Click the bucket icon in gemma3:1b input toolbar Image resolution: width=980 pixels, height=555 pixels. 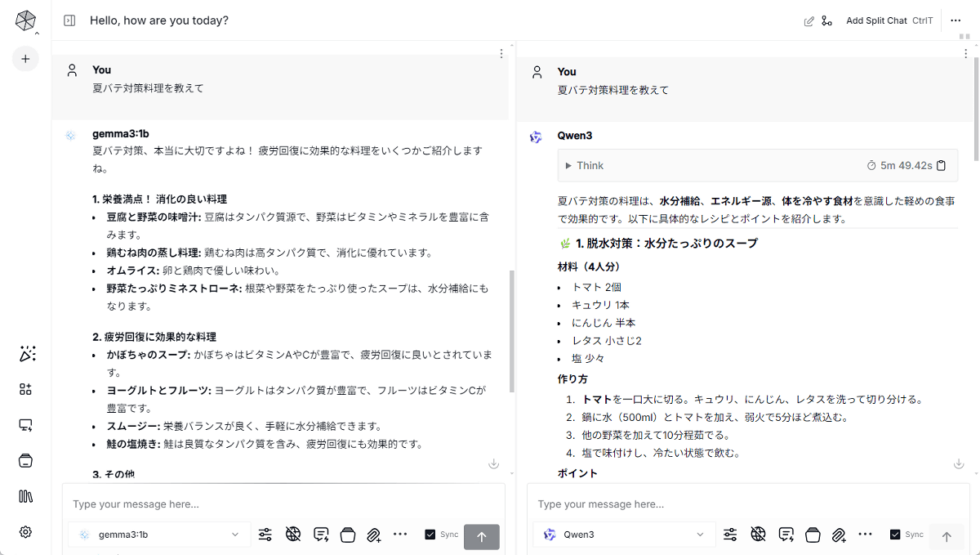click(x=347, y=535)
